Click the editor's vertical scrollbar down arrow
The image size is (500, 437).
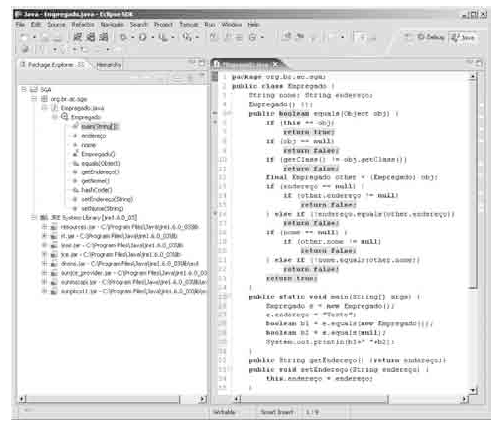coord(473,390)
